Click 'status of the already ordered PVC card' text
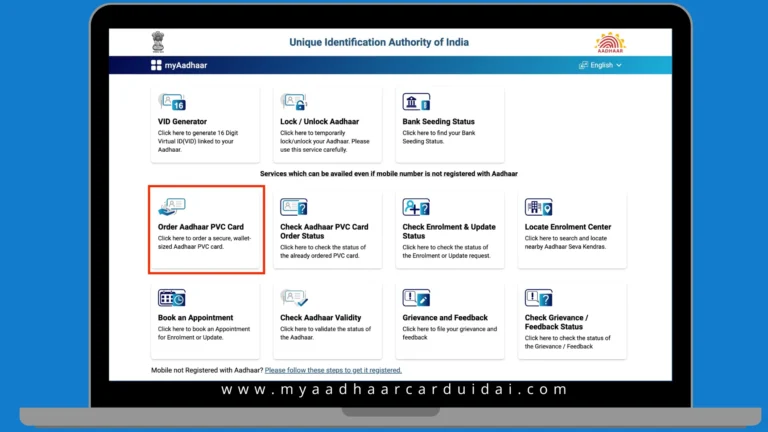This screenshot has width=768, height=432. (323, 251)
